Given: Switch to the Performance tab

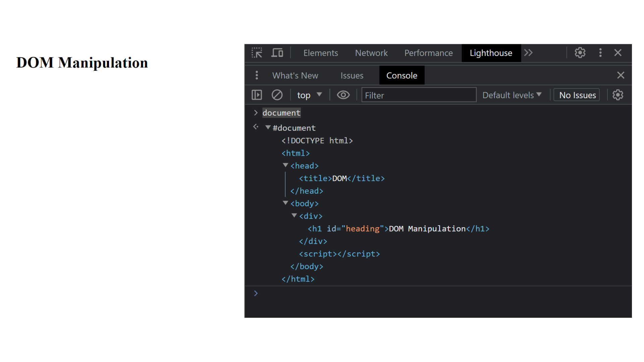Looking at the screenshot, I should click(x=428, y=53).
